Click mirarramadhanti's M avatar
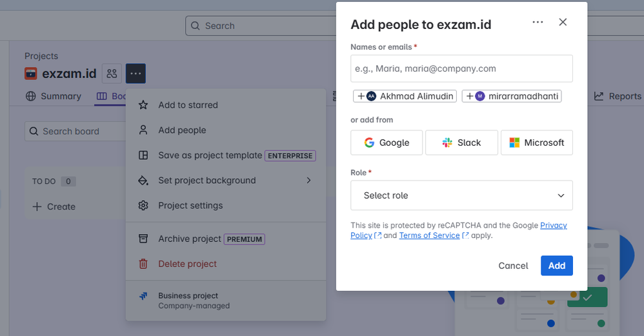The height and width of the screenshot is (336, 644). pos(480,96)
